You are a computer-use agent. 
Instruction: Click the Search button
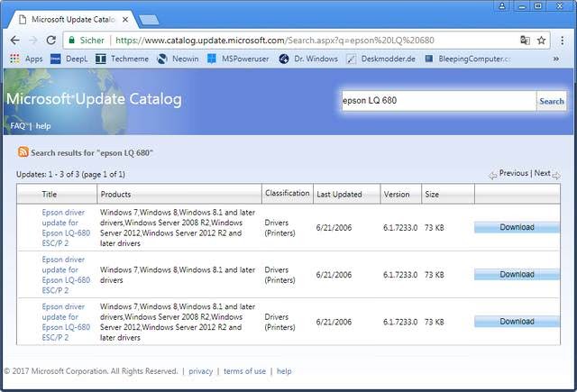click(x=551, y=101)
